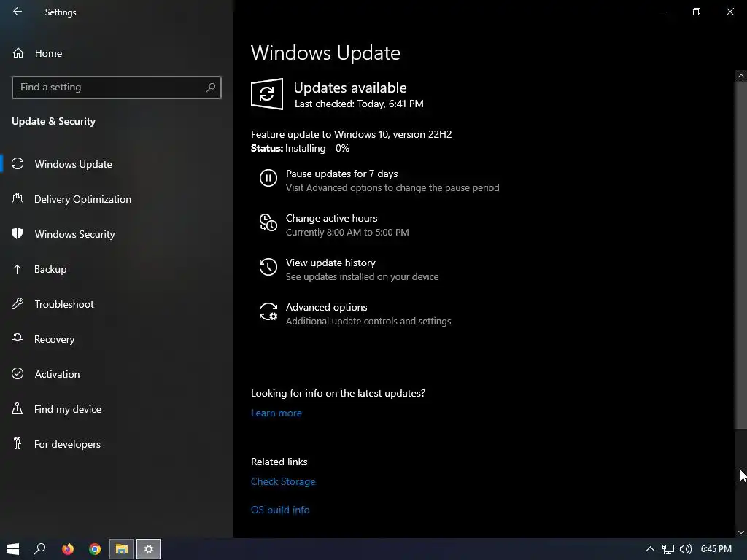The height and width of the screenshot is (560, 747).
Task: Click the search magnifier in Find a setting
Action: click(x=211, y=87)
